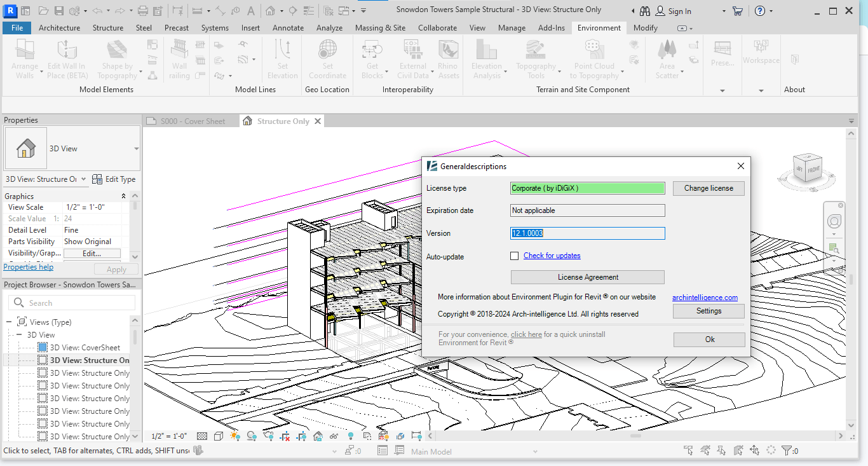This screenshot has height=466, width=868.
Task: Switch to the Massing & Site ribbon tab
Action: pos(380,28)
